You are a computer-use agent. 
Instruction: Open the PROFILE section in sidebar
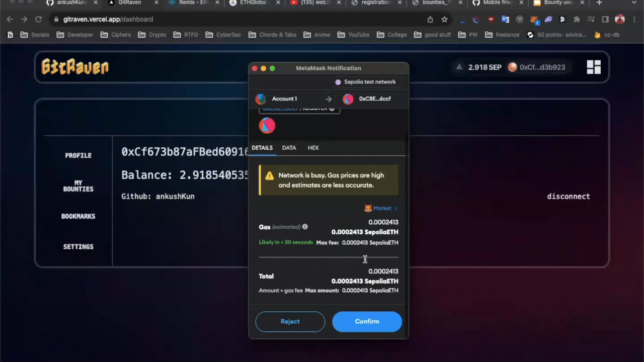(78, 155)
